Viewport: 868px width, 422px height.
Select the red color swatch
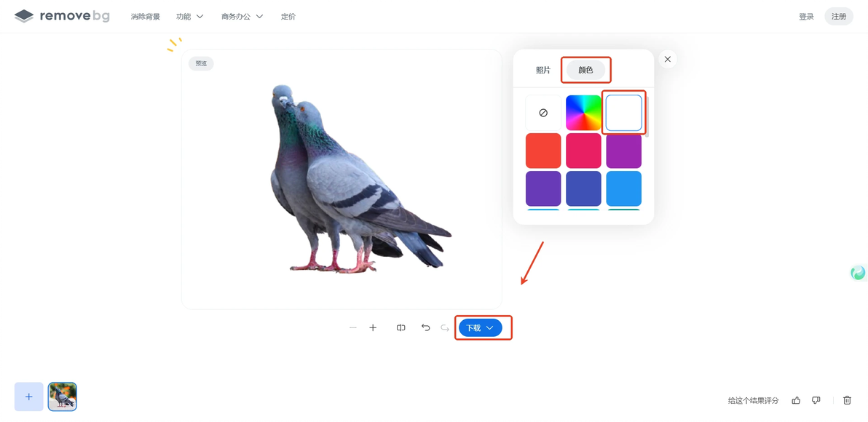click(x=543, y=151)
